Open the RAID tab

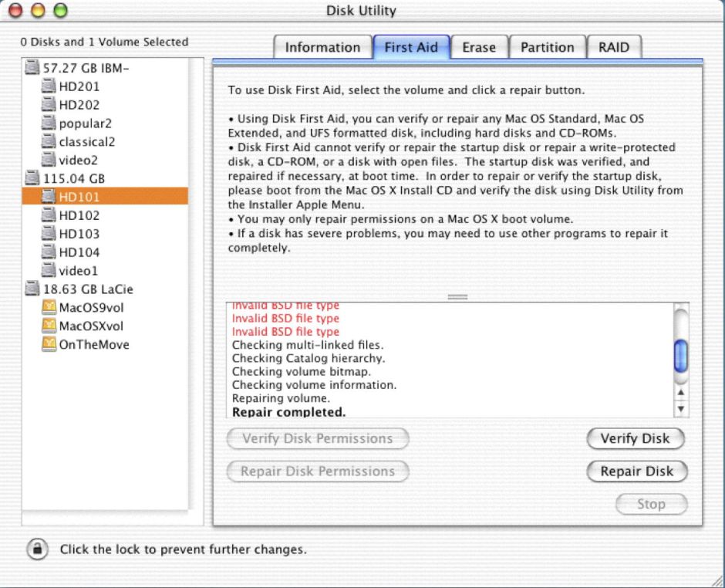tap(614, 47)
